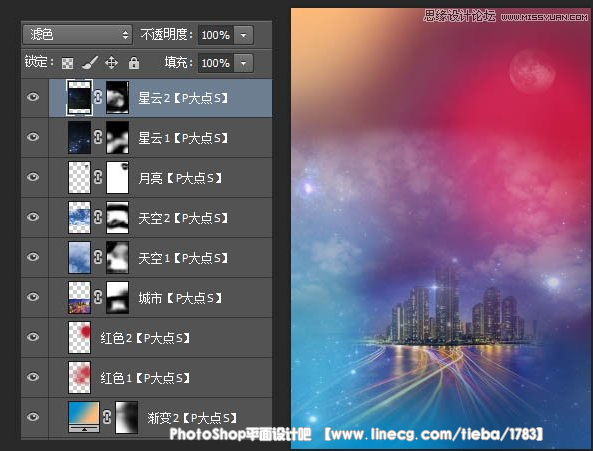593x451 pixels.
Task: Select the 天空2 layer thumbnail
Action: coord(79,217)
